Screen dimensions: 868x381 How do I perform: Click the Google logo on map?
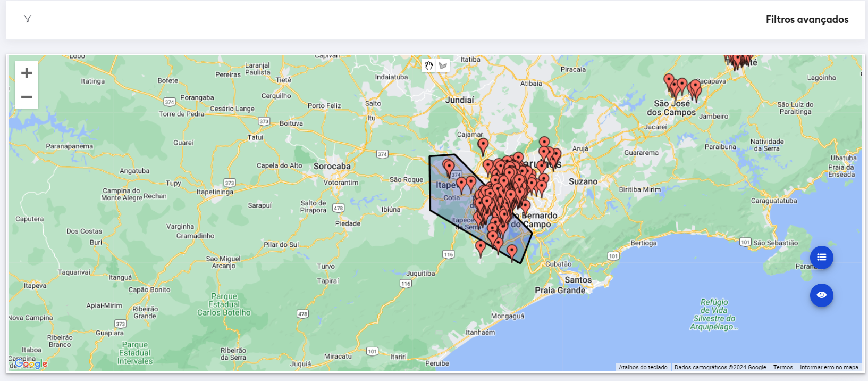(x=31, y=364)
